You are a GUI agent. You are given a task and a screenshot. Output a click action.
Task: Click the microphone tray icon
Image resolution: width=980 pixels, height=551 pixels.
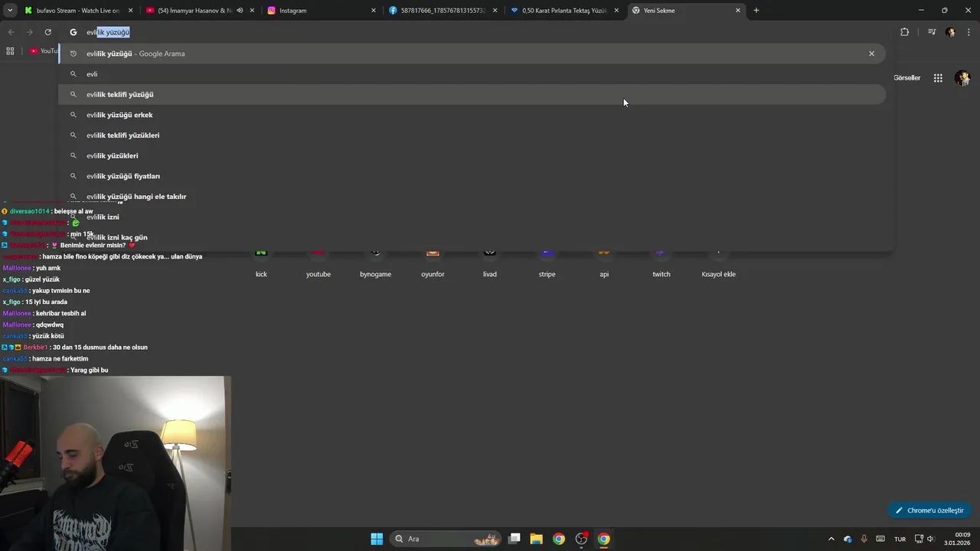pyautogui.click(x=864, y=539)
